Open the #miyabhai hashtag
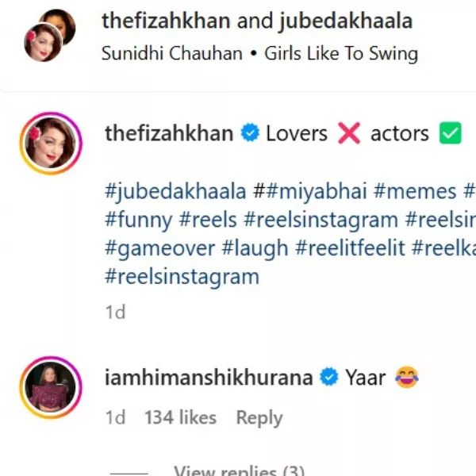 pyautogui.click(x=309, y=191)
